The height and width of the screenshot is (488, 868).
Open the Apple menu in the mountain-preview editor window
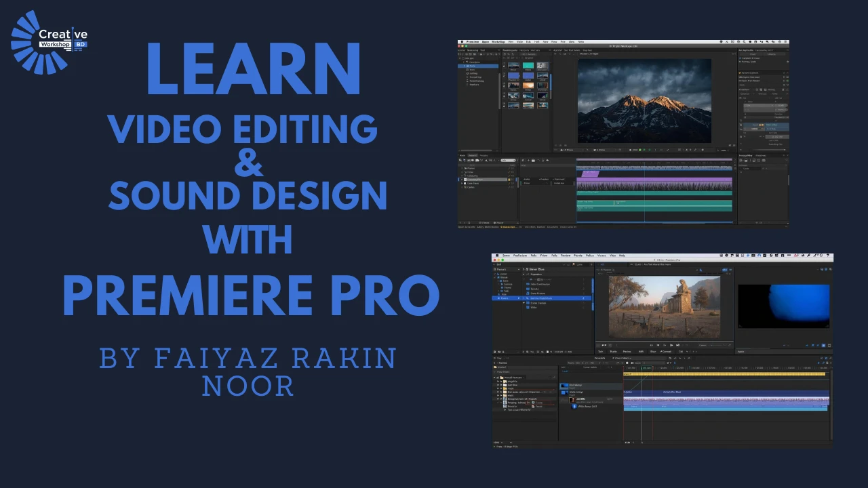[461, 42]
